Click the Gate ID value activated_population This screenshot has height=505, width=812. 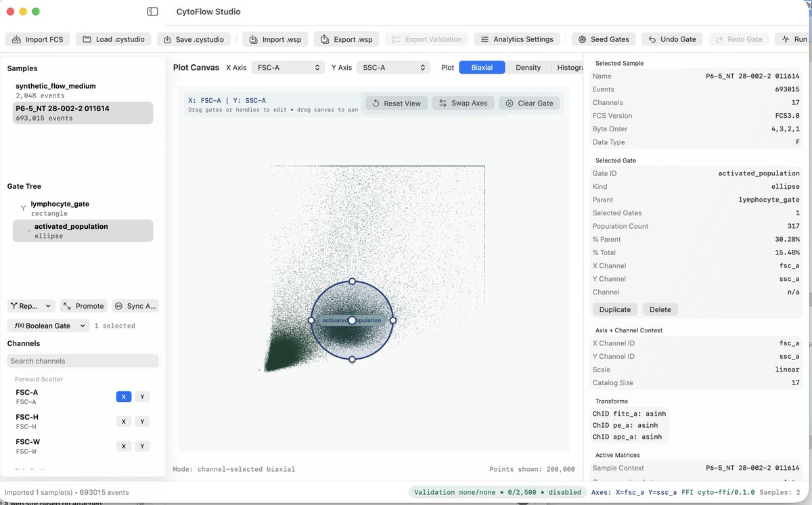tap(759, 173)
